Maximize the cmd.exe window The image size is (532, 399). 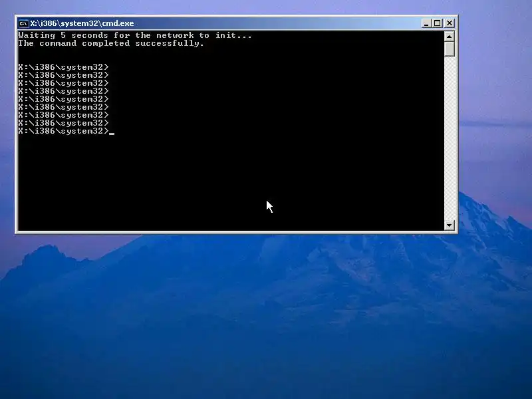[438, 23]
